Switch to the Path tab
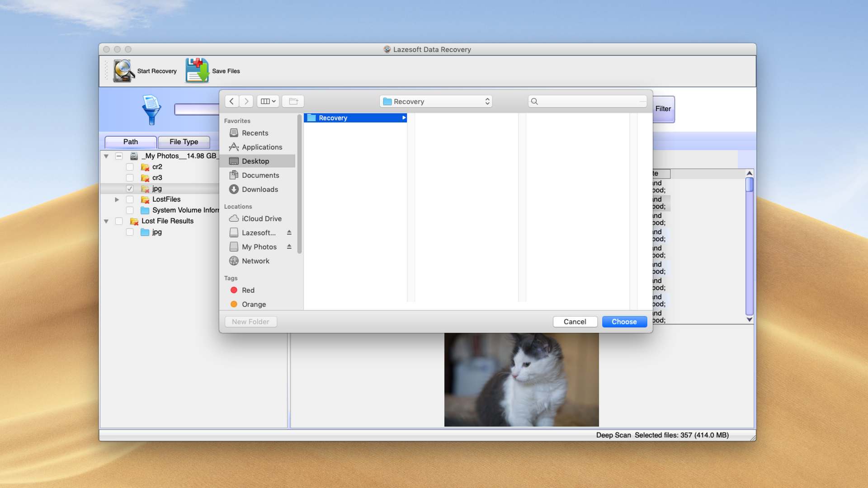 click(131, 142)
